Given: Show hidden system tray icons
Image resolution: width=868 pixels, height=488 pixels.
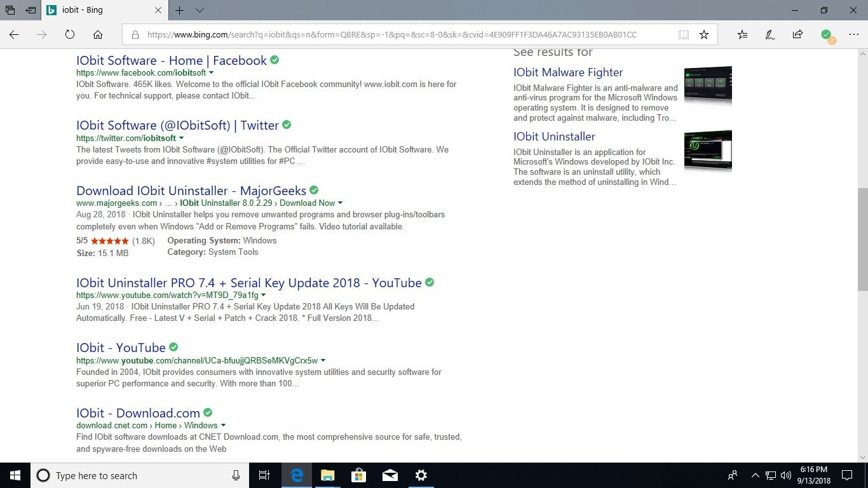Looking at the screenshot, I should coord(756,475).
